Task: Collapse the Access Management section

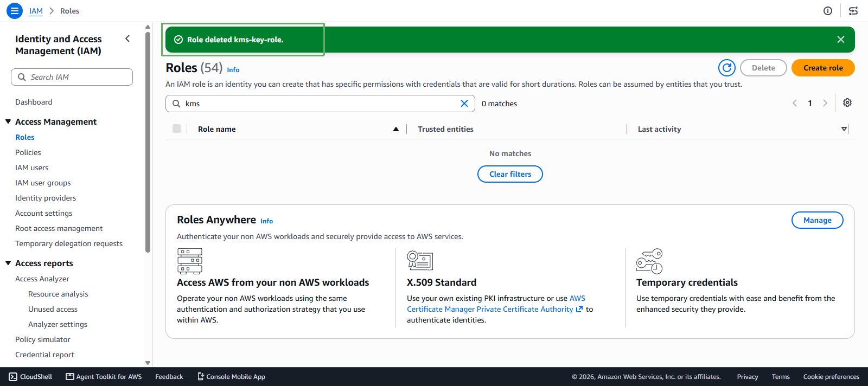Action: pyautogui.click(x=8, y=121)
